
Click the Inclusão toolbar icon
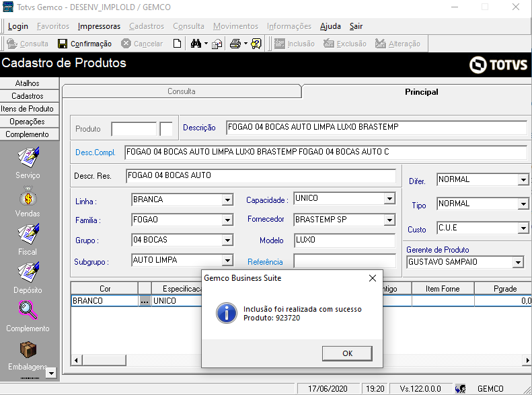[x=280, y=44]
